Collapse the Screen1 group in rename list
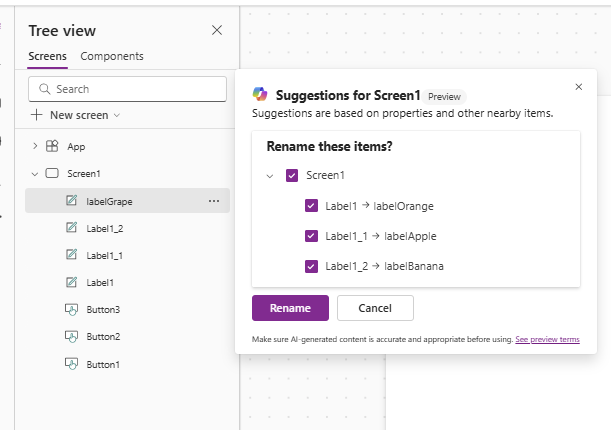Image resolution: width=611 pixels, height=430 pixels. pos(270,176)
